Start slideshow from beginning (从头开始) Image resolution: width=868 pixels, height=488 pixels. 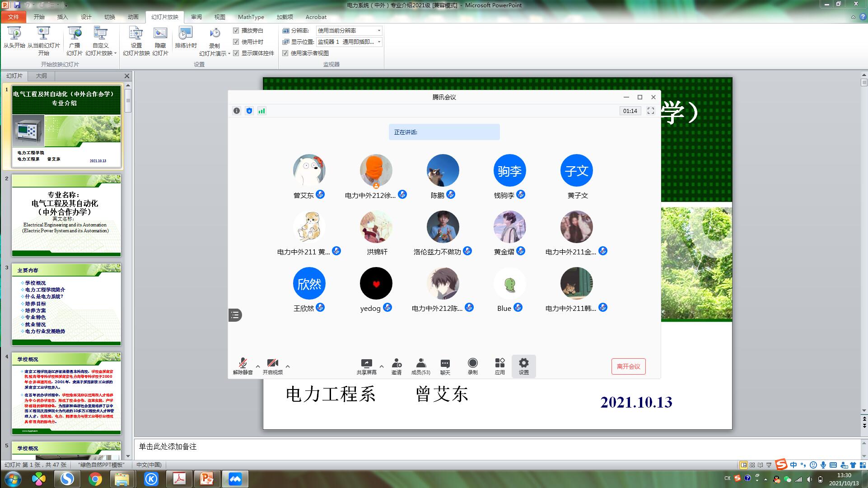pyautogui.click(x=14, y=37)
